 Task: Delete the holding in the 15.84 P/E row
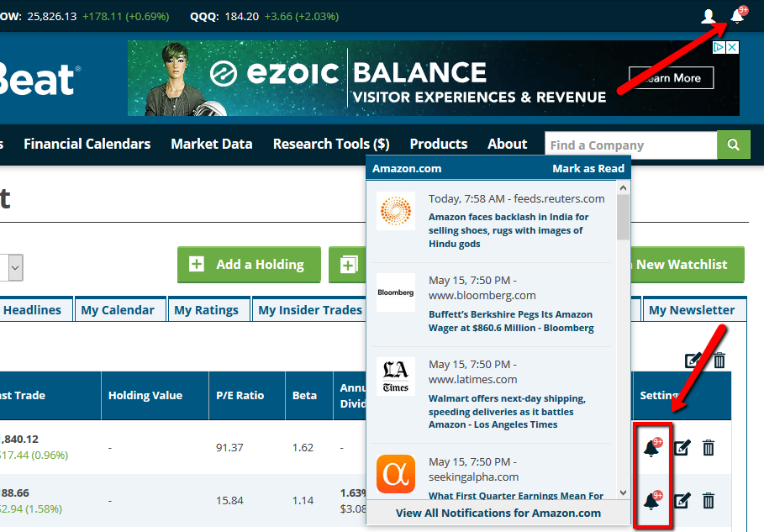[x=709, y=500]
